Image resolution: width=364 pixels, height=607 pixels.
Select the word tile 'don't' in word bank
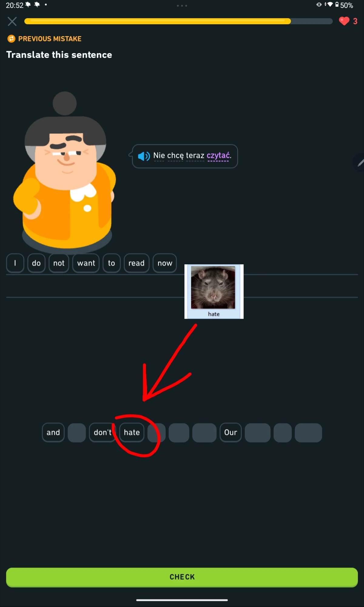[x=103, y=432]
